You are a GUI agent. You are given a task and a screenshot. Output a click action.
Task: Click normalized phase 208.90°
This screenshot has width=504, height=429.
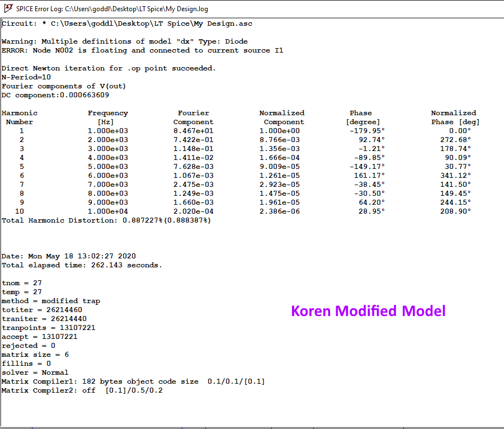coord(455,211)
